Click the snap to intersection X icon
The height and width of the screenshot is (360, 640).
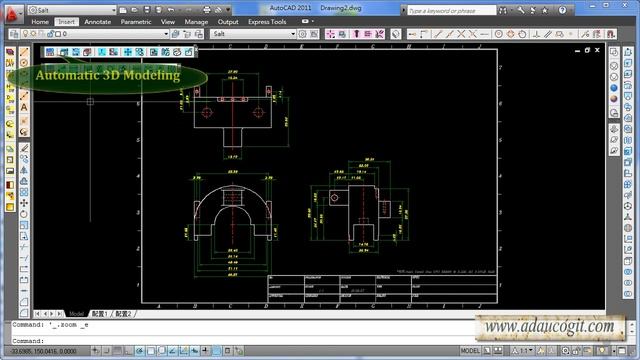pyautogui.click(x=461, y=34)
